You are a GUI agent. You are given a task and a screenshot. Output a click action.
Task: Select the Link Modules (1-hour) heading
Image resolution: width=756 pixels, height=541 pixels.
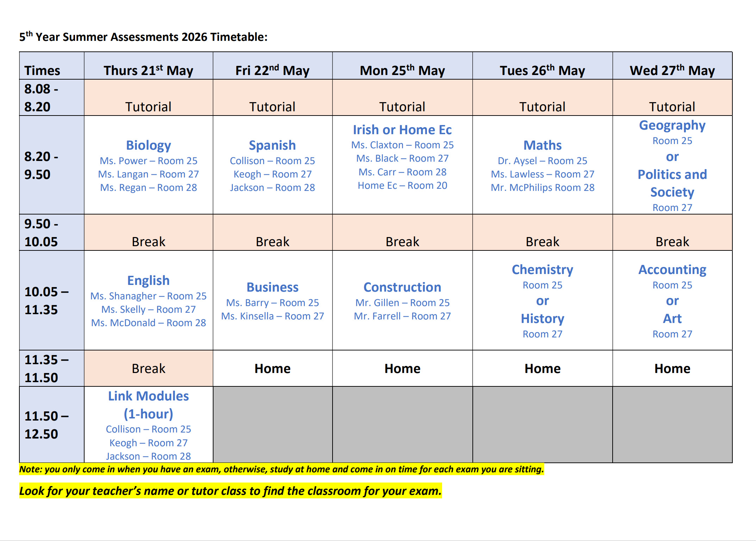click(148, 405)
